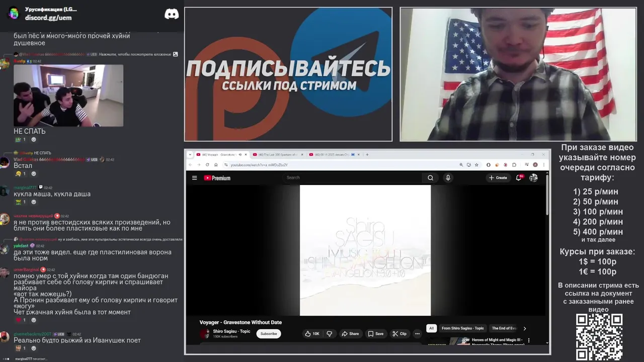Screen dimensions: 644x362
Task: Open Shiro Sagisu - Topic channel link
Action: pyautogui.click(x=231, y=331)
